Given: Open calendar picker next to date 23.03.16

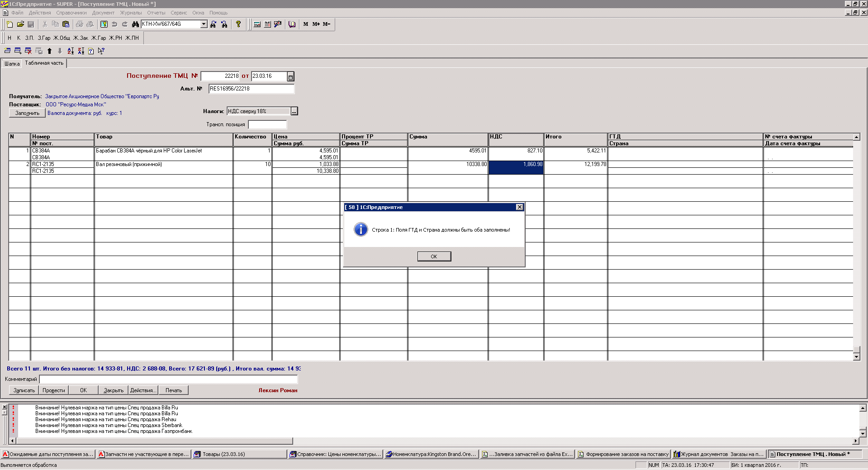Looking at the screenshot, I should 290,76.
